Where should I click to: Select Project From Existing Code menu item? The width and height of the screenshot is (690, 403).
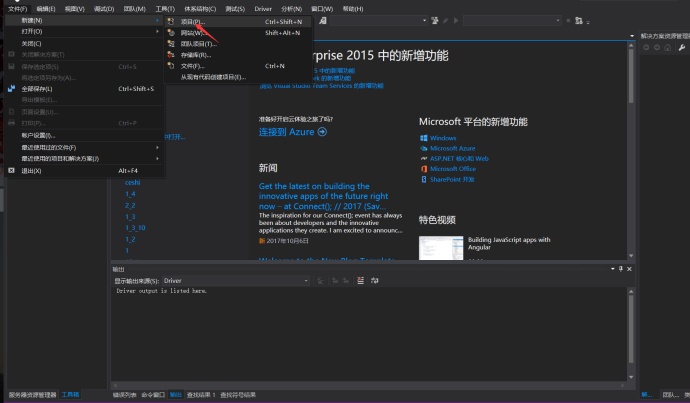point(238,77)
